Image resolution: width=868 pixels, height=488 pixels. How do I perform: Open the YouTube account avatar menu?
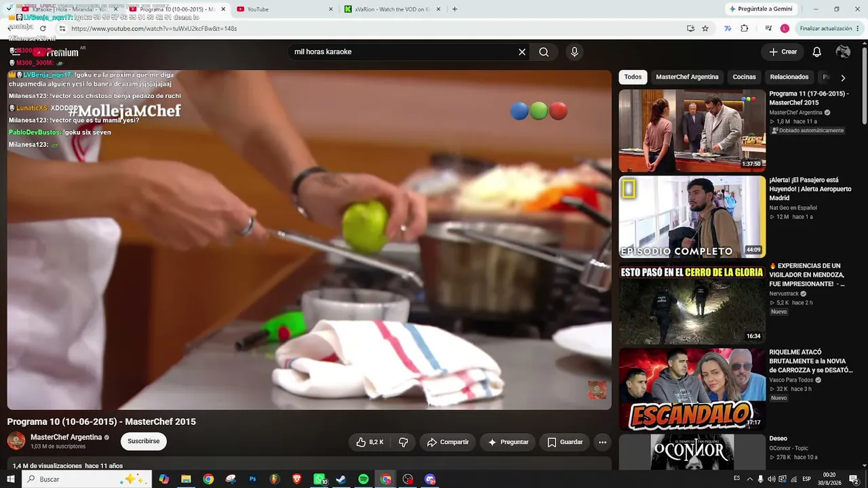(x=843, y=52)
